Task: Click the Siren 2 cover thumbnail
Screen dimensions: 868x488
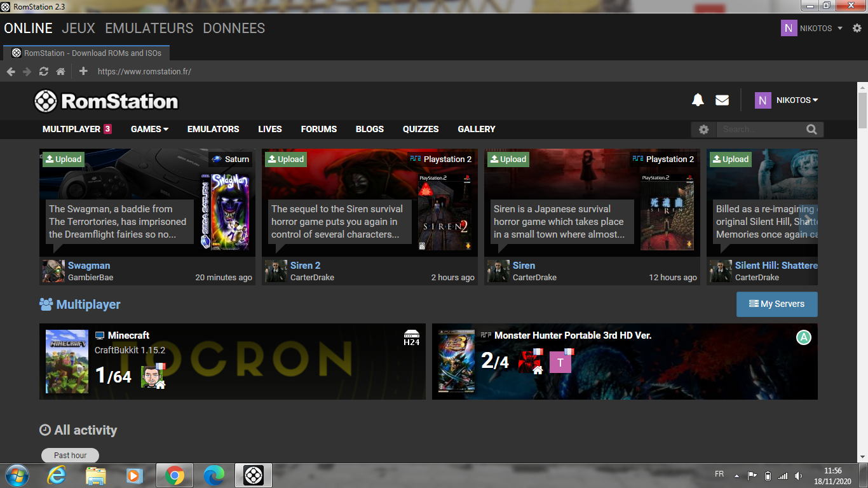Action: pos(445,211)
